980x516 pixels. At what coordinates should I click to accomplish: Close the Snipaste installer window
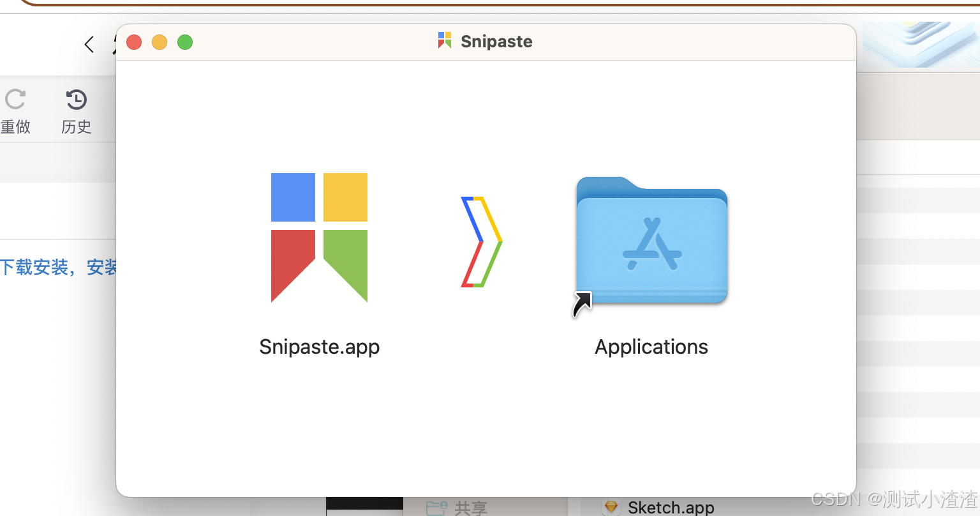[134, 42]
